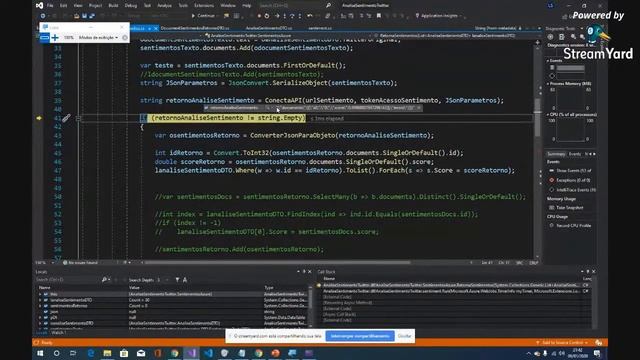Click Diagnostic Tools zoom in icon

tap(573, 37)
